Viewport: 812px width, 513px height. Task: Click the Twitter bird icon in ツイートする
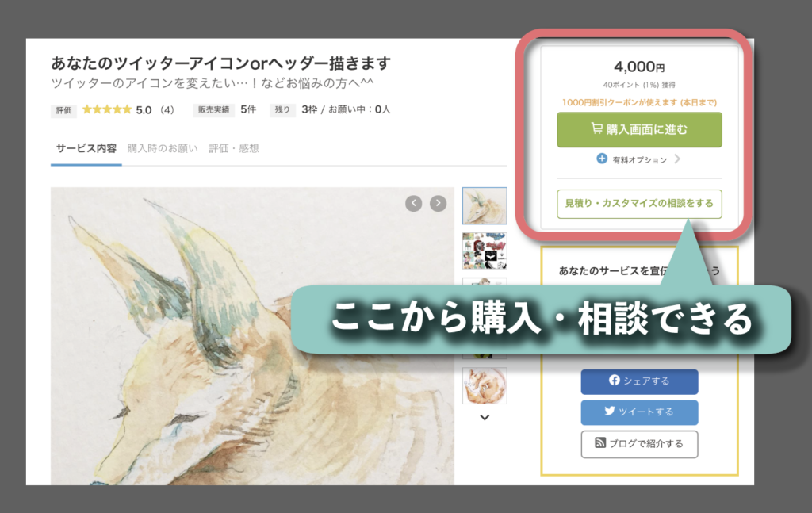[x=610, y=411]
